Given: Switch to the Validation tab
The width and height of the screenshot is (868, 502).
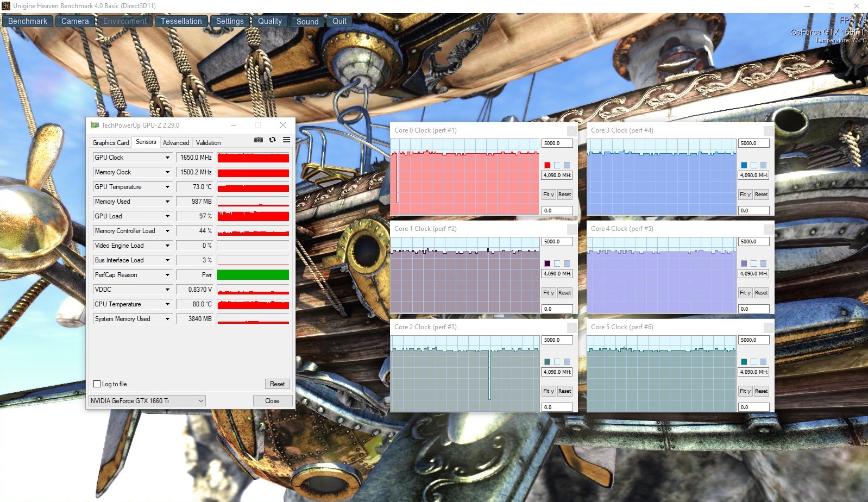Looking at the screenshot, I should [209, 143].
